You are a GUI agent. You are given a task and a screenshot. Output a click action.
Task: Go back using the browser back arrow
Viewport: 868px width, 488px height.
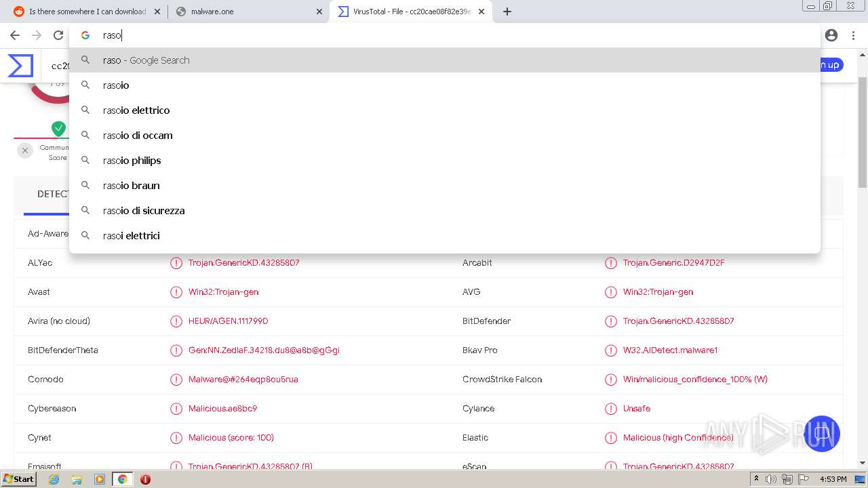click(x=15, y=35)
